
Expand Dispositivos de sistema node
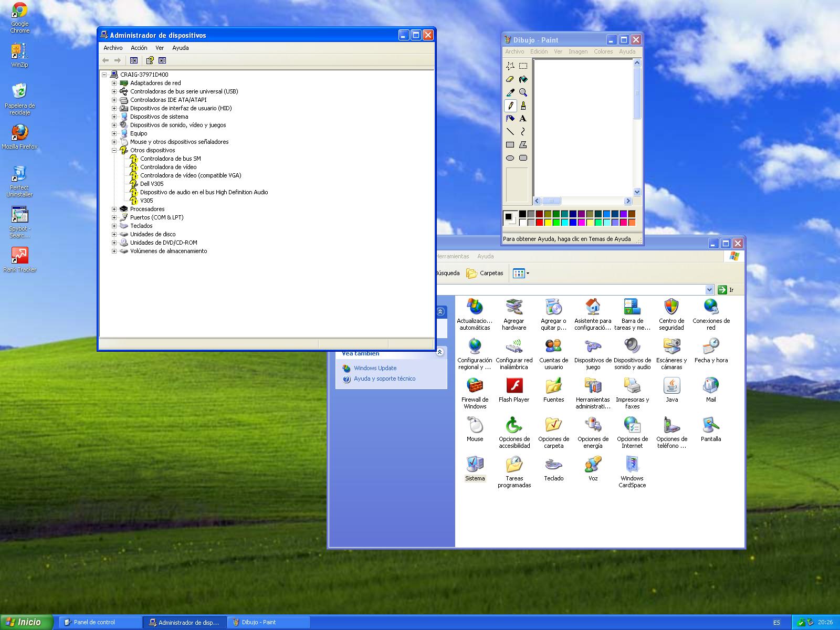click(x=114, y=117)
